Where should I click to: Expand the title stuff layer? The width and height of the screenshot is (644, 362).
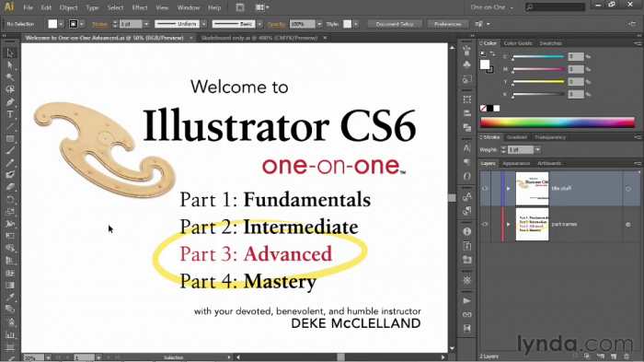click(x=509, y=189)
